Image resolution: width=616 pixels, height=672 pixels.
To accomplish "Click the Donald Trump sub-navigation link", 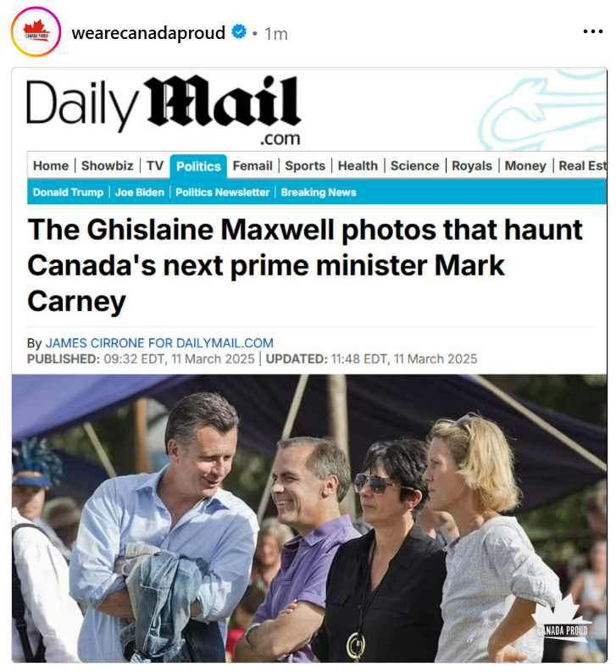I will coord(68,192).
